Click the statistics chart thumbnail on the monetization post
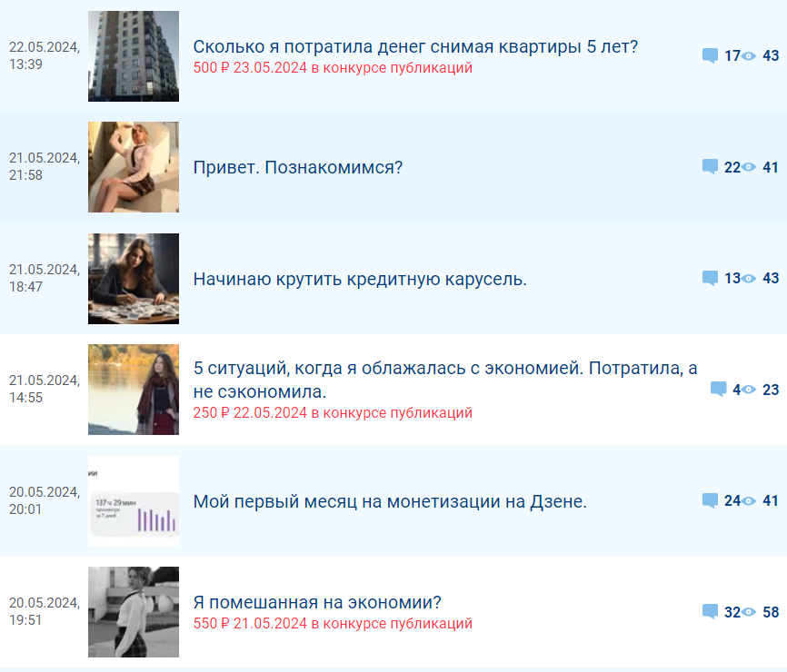787x672 pixels. 133,501
